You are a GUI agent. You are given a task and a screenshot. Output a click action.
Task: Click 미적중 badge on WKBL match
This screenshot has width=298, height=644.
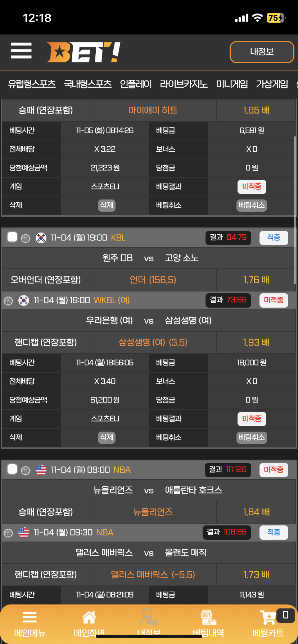click(x=274, y=300)
